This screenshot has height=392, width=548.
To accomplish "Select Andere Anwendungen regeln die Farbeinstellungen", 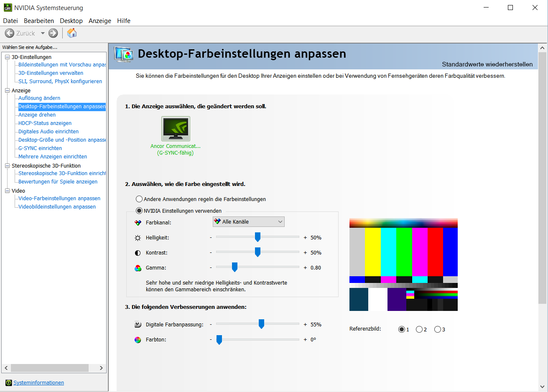I will [x=139, y=199].
